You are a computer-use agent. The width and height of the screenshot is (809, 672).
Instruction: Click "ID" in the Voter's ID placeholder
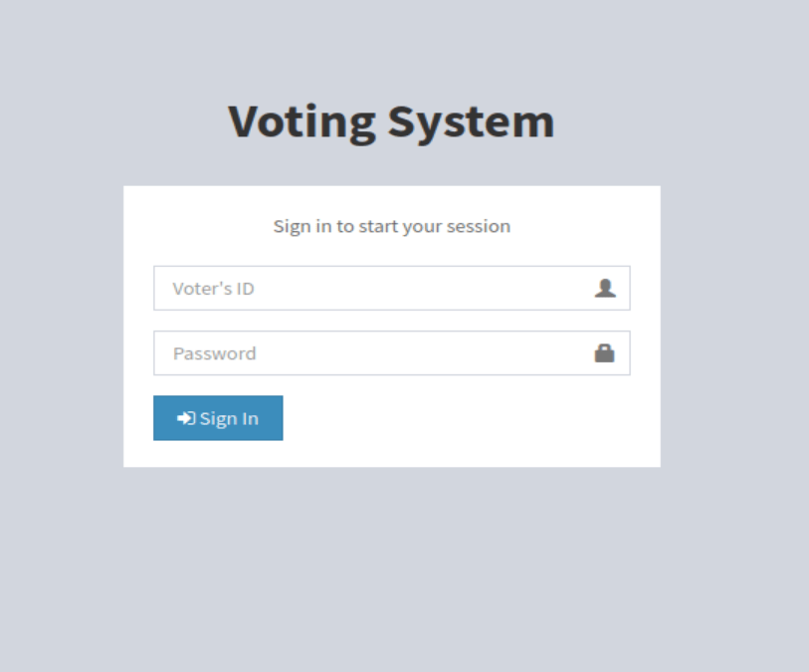(x=245, y=289)
